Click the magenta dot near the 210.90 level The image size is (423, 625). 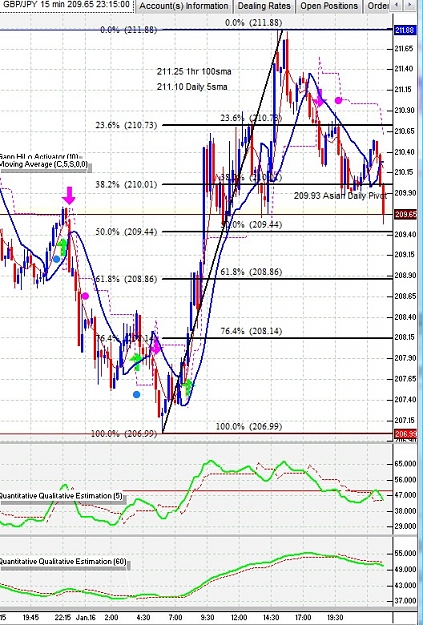tap(338, 100)
